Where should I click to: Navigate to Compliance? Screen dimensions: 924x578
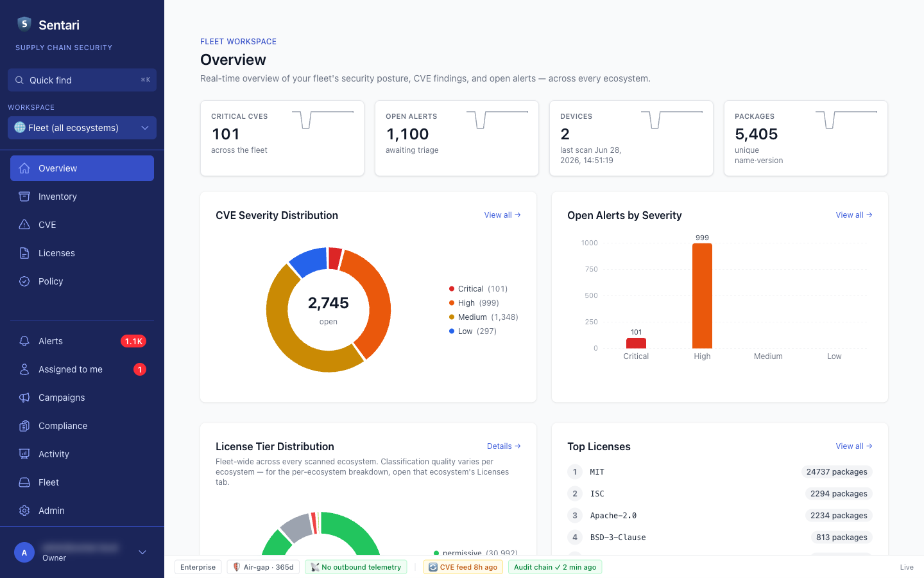tap(82, 426)
